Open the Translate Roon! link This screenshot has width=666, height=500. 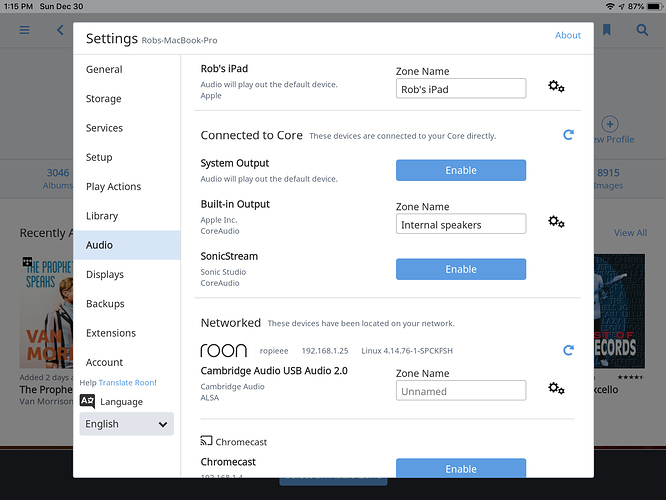127,383
